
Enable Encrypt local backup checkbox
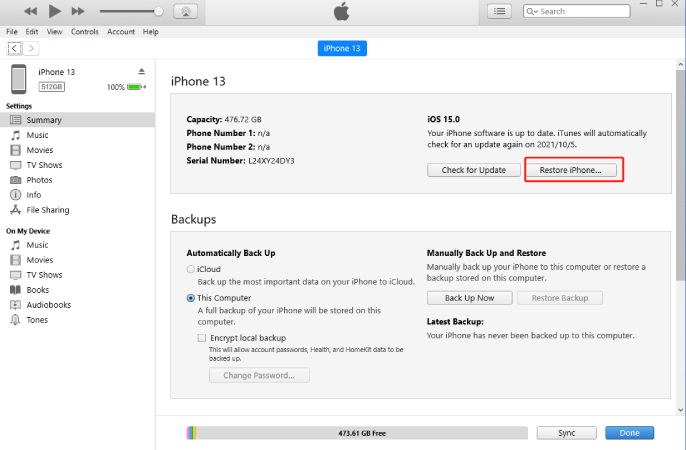202,338
